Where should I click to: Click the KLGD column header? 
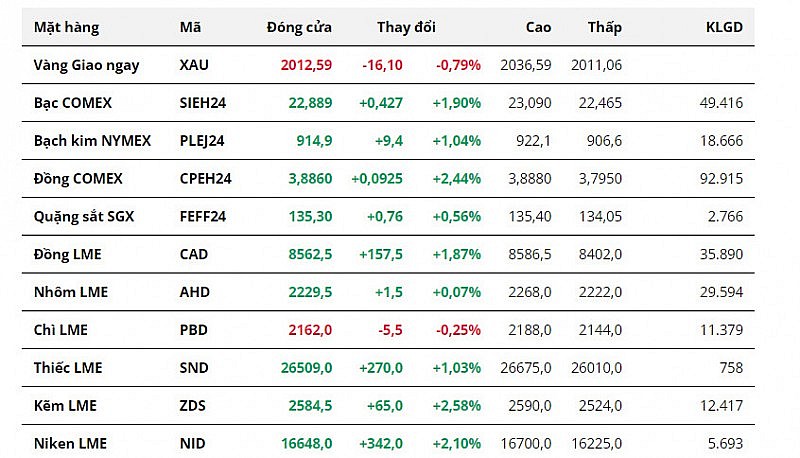click(x=724, y=28)
